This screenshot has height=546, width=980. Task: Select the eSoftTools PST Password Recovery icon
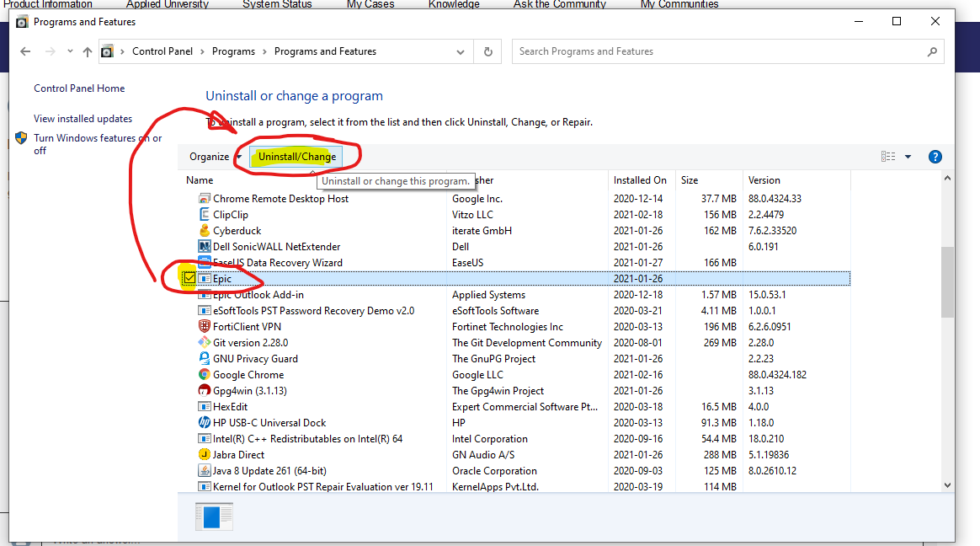205,310
